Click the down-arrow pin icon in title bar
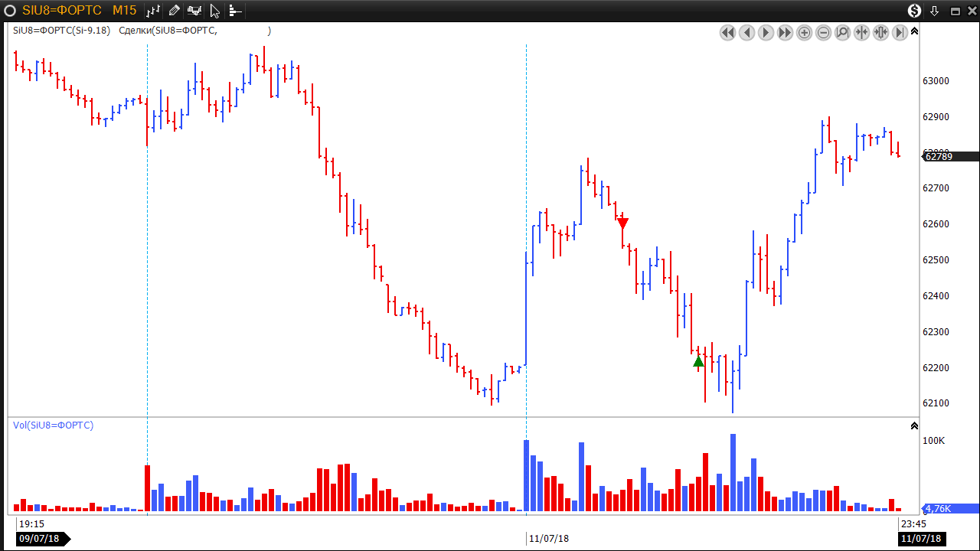The height and width of the screenshot is (551, 980). (935, 11)
